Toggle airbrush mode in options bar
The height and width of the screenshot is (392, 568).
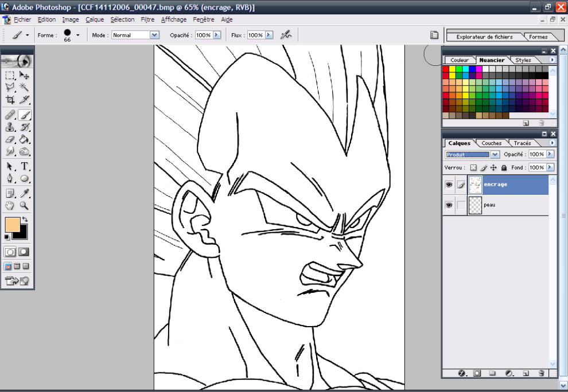(286, 35)
